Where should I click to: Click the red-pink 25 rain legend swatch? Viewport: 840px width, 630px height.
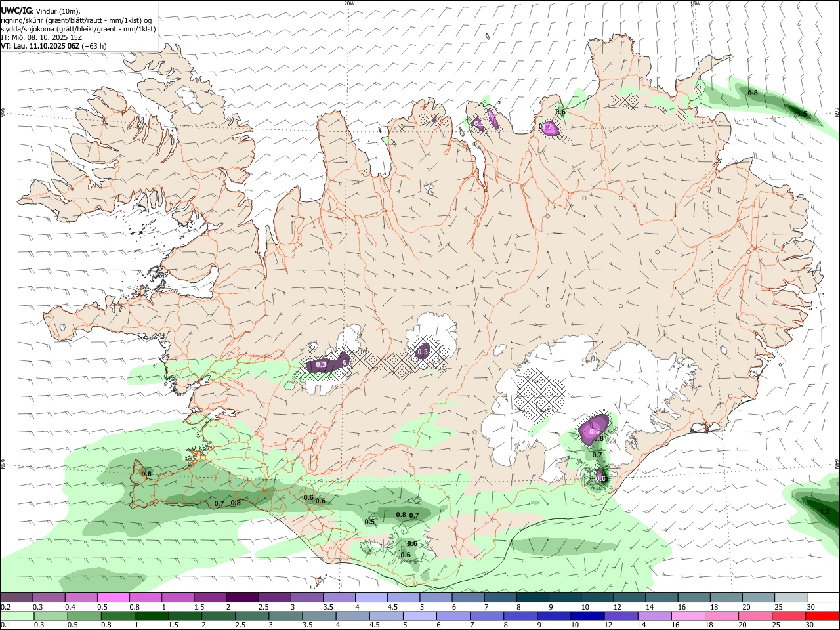(x=789, y=616)
